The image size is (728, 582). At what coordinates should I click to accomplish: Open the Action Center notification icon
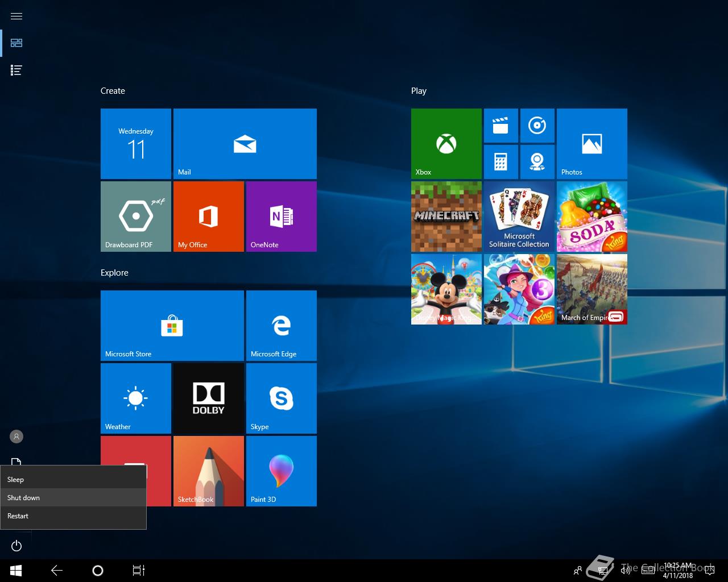pos(709,571)
